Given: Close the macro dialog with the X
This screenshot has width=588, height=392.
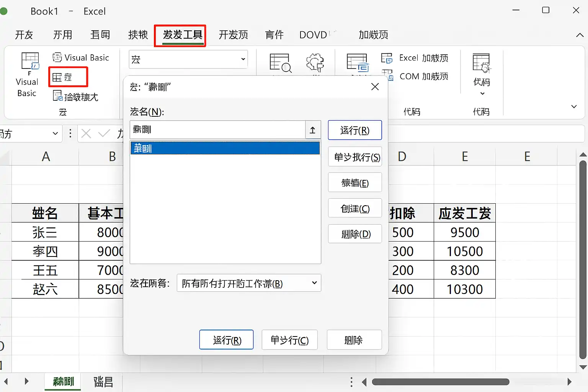Looking at the screenshot, I should pos(375,87).
